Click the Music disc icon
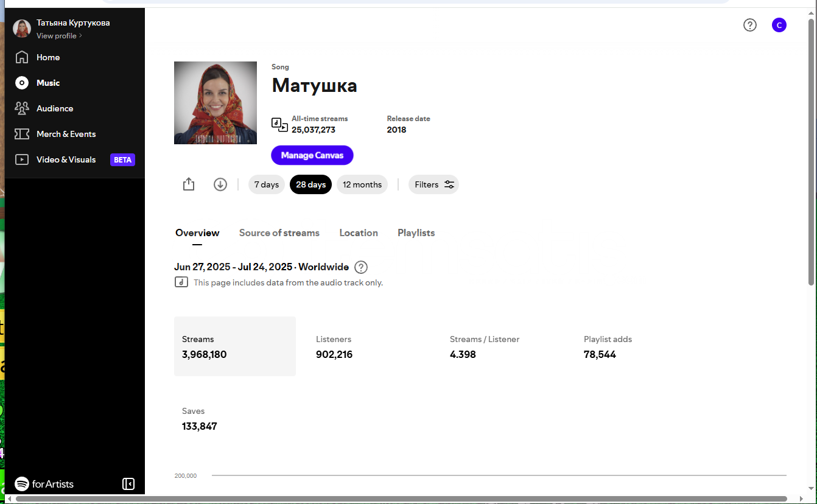Viewport: 817px width, 504px height. pyautogui.click(x=22, y=83)
